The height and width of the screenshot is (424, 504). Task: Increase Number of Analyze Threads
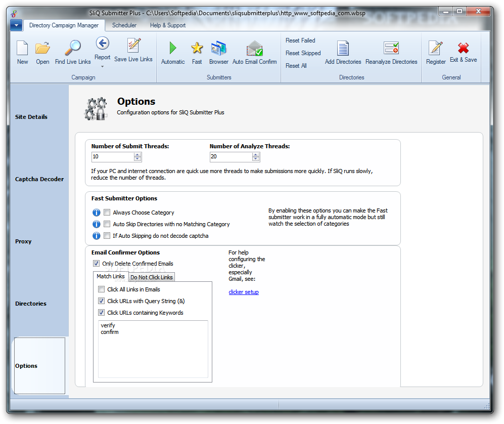click(x=255, y=155)
